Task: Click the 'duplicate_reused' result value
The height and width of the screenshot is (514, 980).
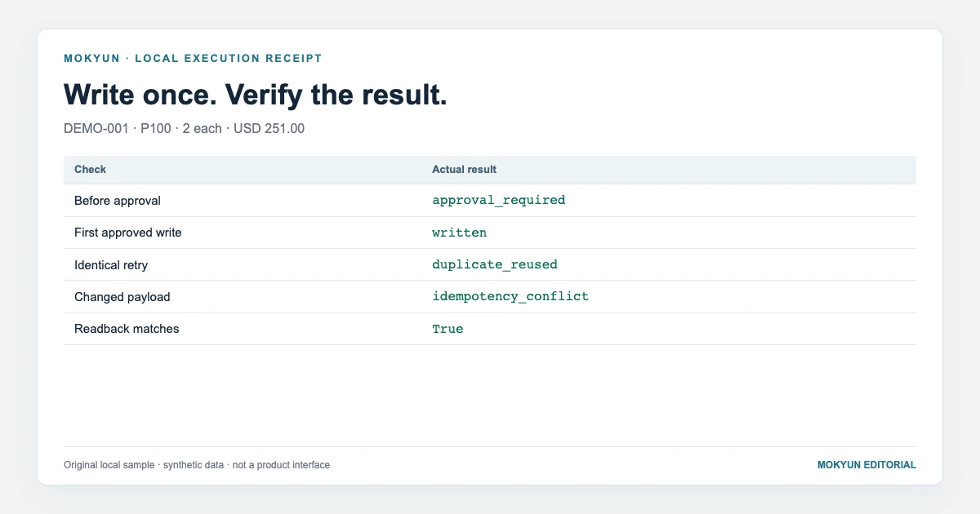Action: point(495,264)
